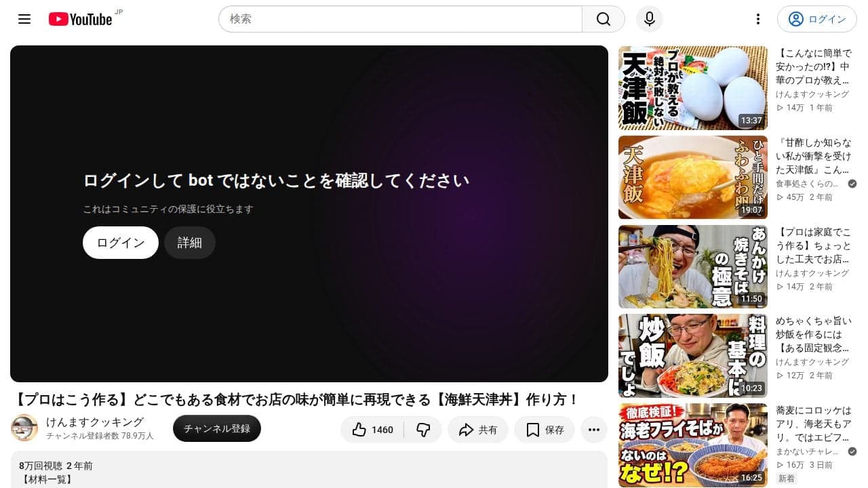Focus the 検索 search field
This screenshot has height=488, width=868.
point(400,19)
